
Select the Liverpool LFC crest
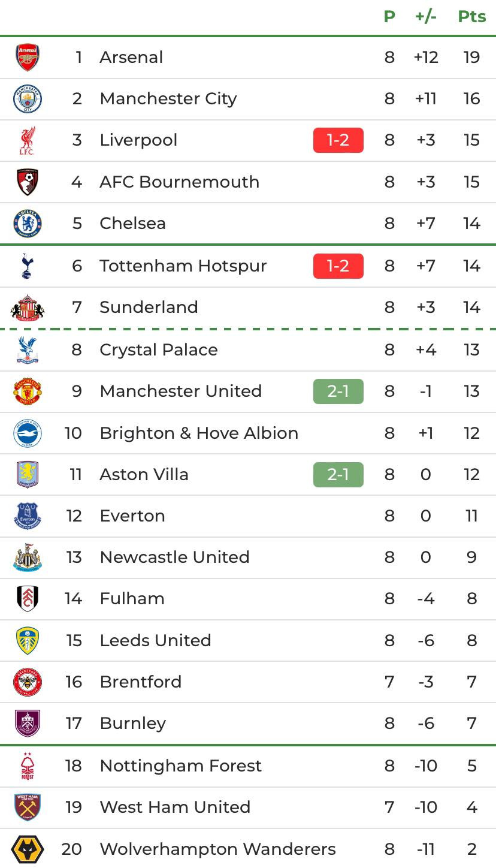coord(28,140)
